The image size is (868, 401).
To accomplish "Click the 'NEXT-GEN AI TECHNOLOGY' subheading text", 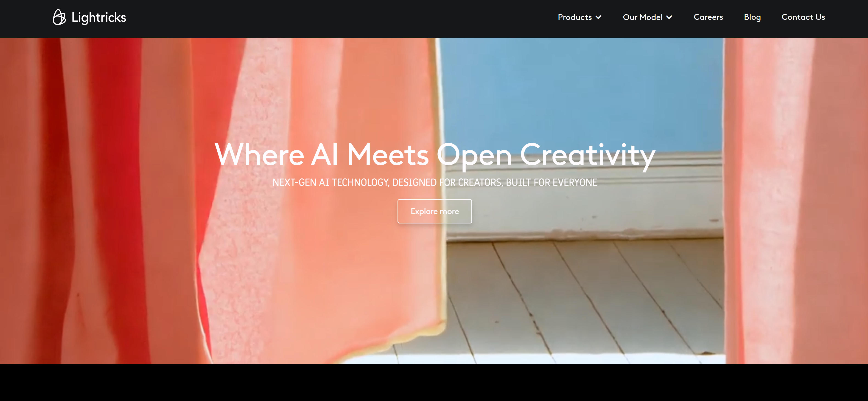I will point(435,182).
